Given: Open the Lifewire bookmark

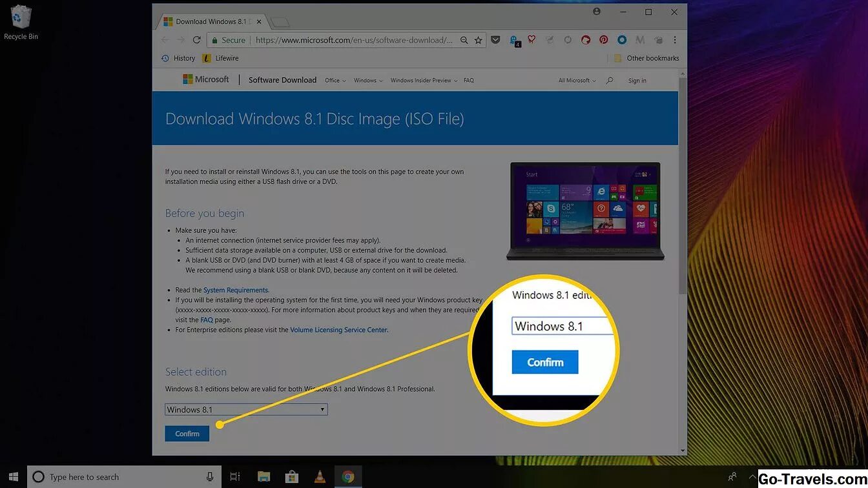Looking at the screenshot, I should tap(221, 58).
